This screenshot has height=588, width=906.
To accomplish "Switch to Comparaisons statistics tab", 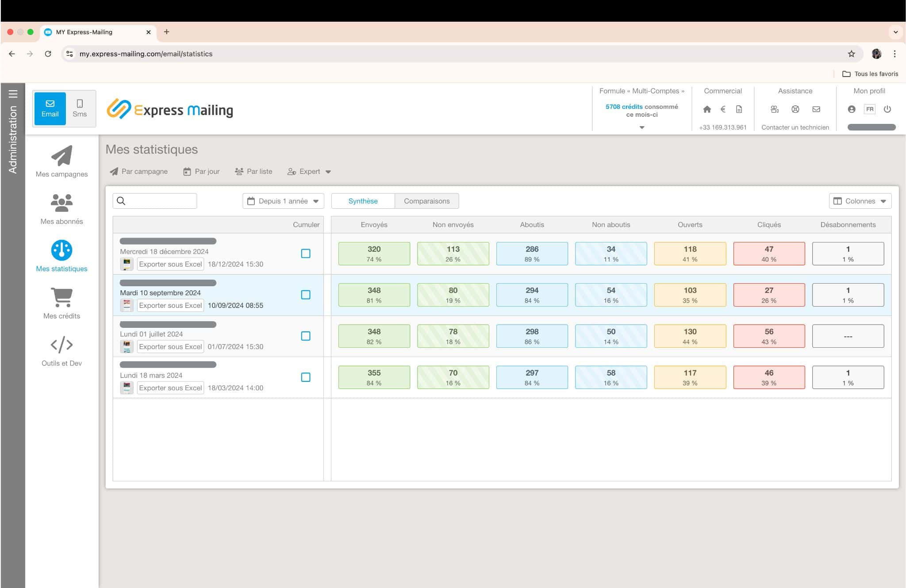I will 426,201.
